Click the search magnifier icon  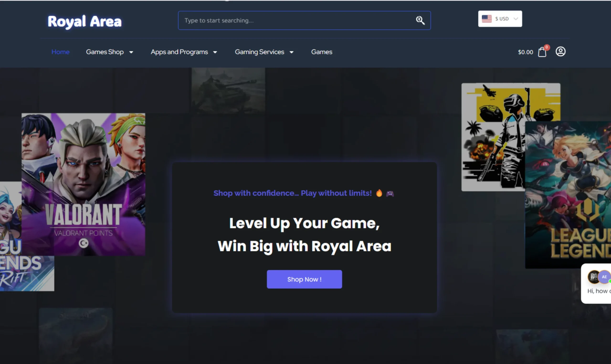point(420,20)
